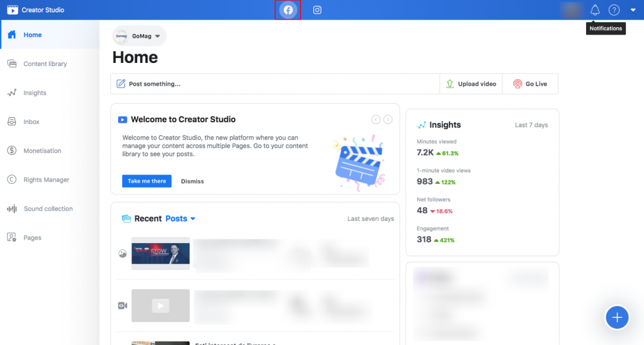This screenshot has width=644, height=345.
Task: Click the Rights Manager copyright icon
Action: [12, 179]
